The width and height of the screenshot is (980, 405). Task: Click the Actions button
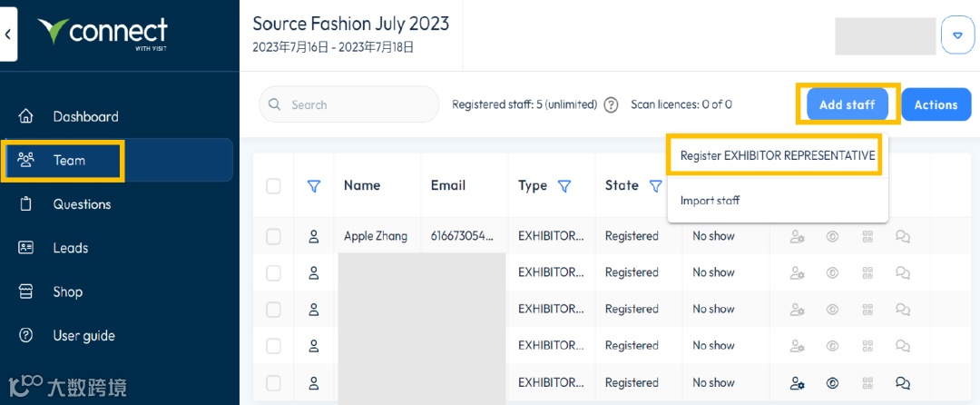coord(936,104)
